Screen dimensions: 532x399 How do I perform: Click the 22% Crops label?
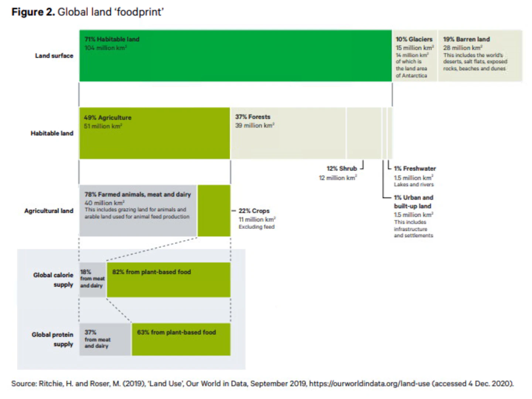coord(254,211)
